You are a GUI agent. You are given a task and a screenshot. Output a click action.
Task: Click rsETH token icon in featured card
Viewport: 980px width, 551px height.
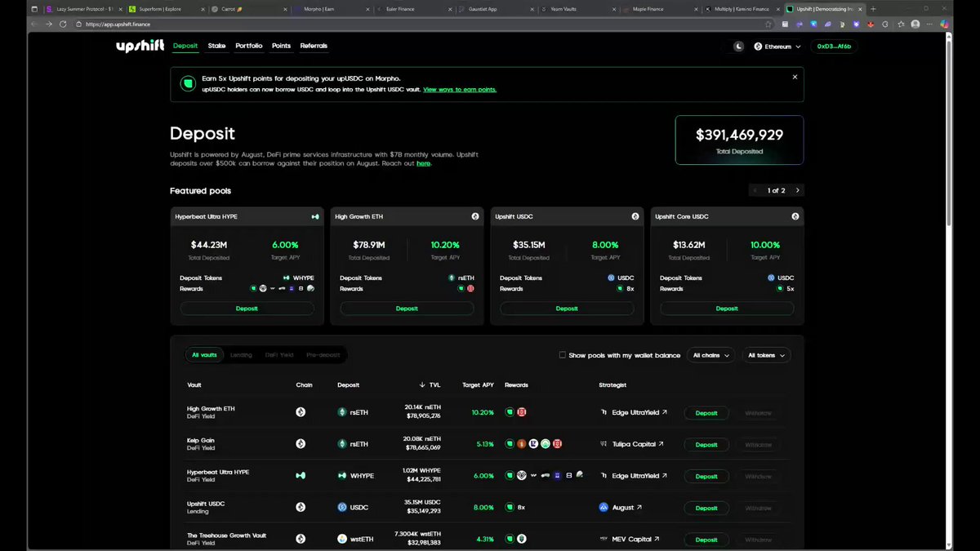[x=452, y=278]
